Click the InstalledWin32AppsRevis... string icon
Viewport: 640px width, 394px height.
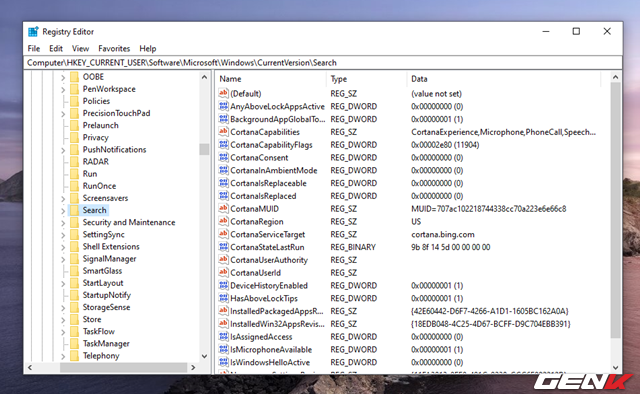(x=223, y=323)
